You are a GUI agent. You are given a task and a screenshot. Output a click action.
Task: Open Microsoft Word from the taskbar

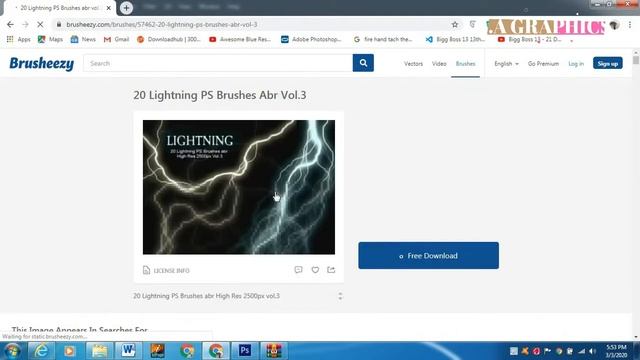128,351
